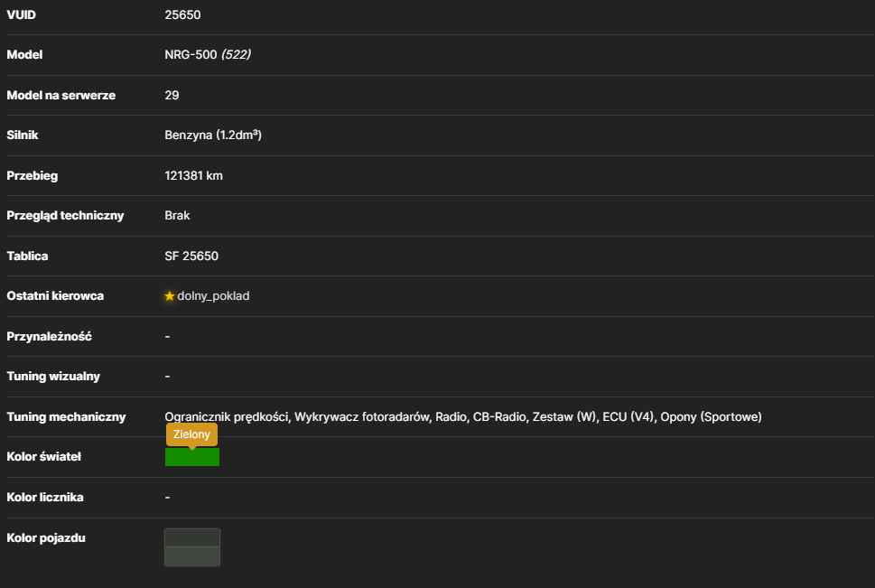
Task: Click the Tuning mechaniczny row label
Action: 67,417
